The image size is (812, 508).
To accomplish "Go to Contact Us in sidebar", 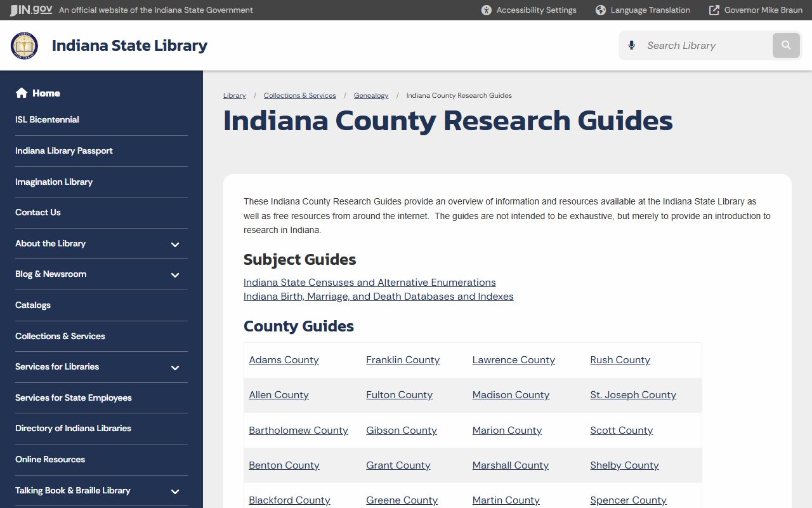I will [x=38, y=212].
